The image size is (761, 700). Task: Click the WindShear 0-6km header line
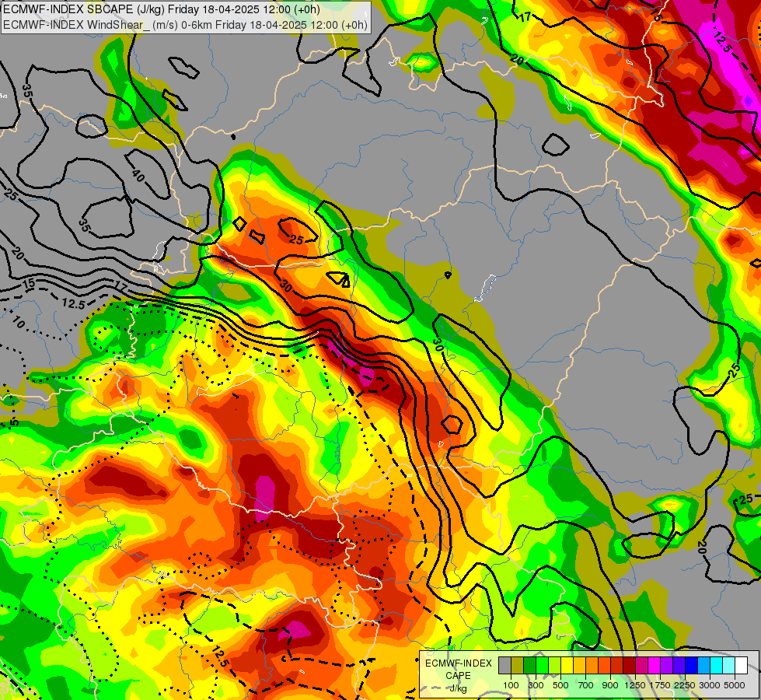(186, 25)
